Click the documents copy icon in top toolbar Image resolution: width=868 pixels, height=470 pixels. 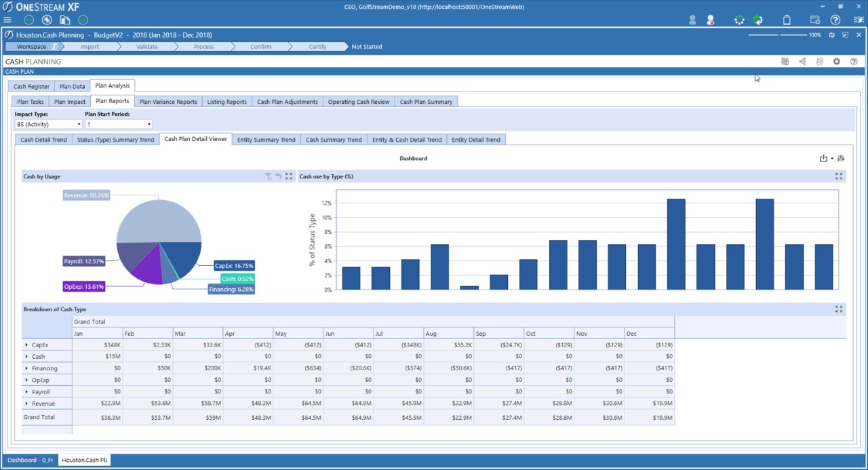coord(65,20)
